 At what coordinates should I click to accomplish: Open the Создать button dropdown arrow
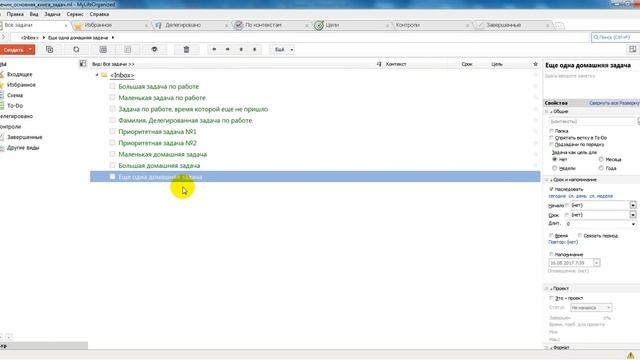pos(31,50)
